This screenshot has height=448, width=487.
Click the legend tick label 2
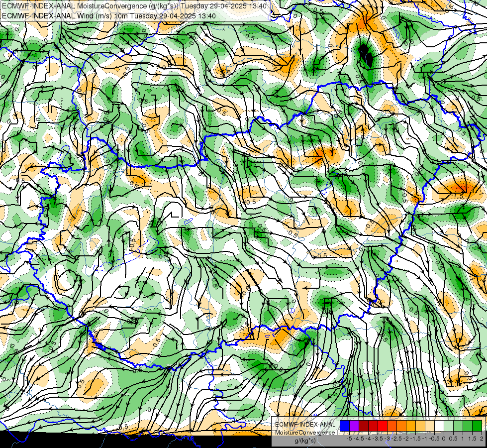tap(482, 439)
